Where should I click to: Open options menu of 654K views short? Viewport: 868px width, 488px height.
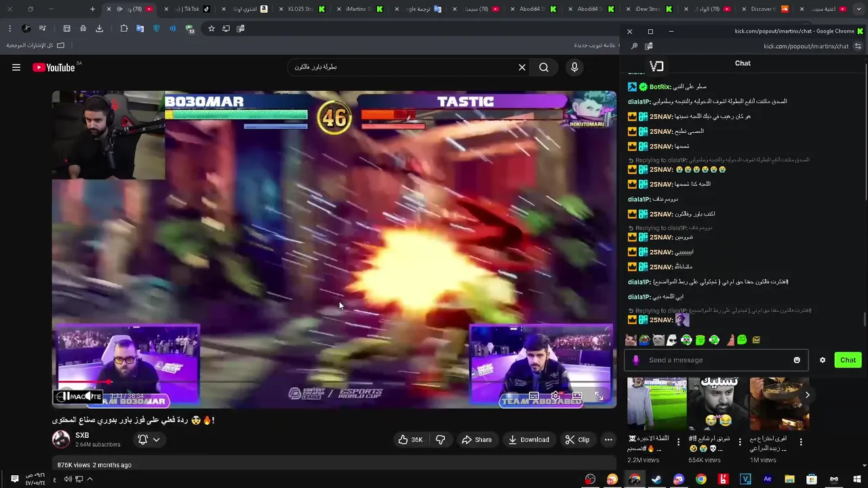[x=739, y=442]
